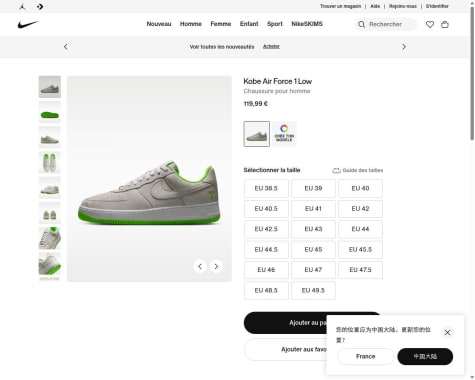Image resolution: width=475 pixels, height=380 pixels.
Task: Focus the Rechercher search field
Action: (387, 24)
